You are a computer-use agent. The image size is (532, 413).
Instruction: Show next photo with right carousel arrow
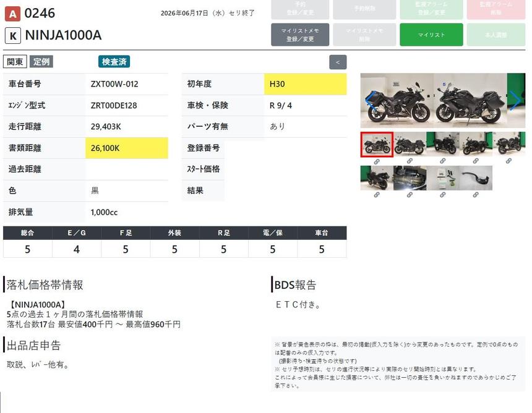516,100
